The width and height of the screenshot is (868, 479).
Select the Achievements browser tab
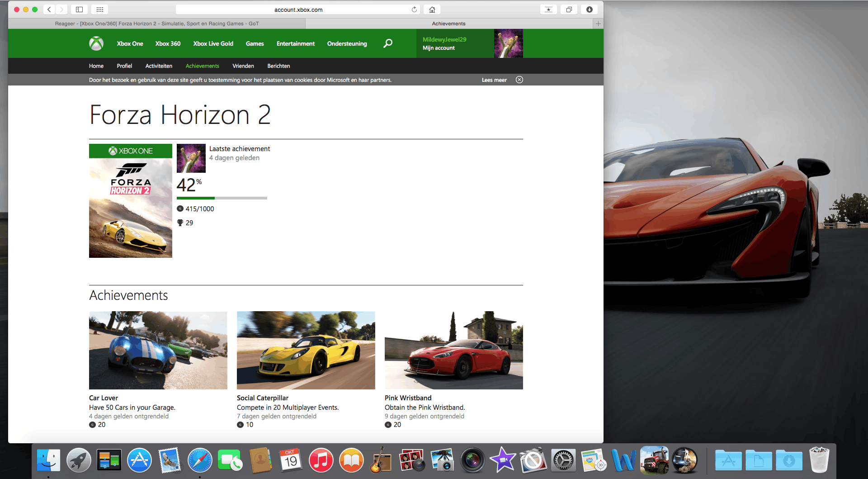click(x=448, y=24)
